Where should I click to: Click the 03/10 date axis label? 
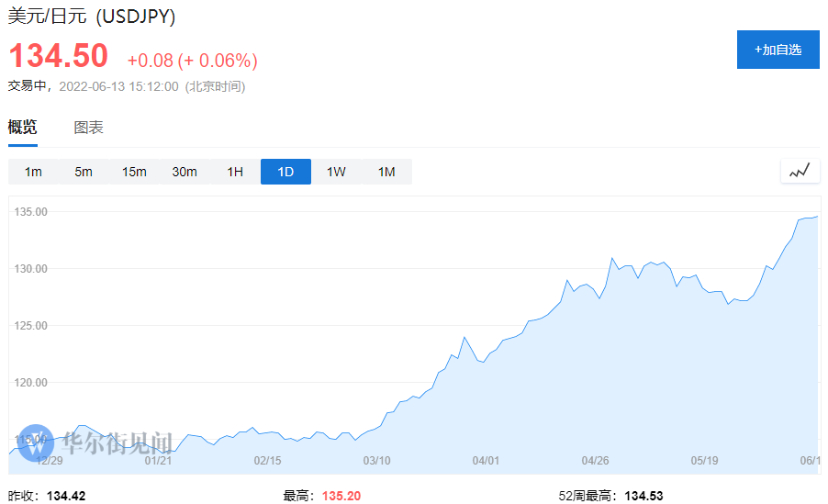click(x=377, y=461)
